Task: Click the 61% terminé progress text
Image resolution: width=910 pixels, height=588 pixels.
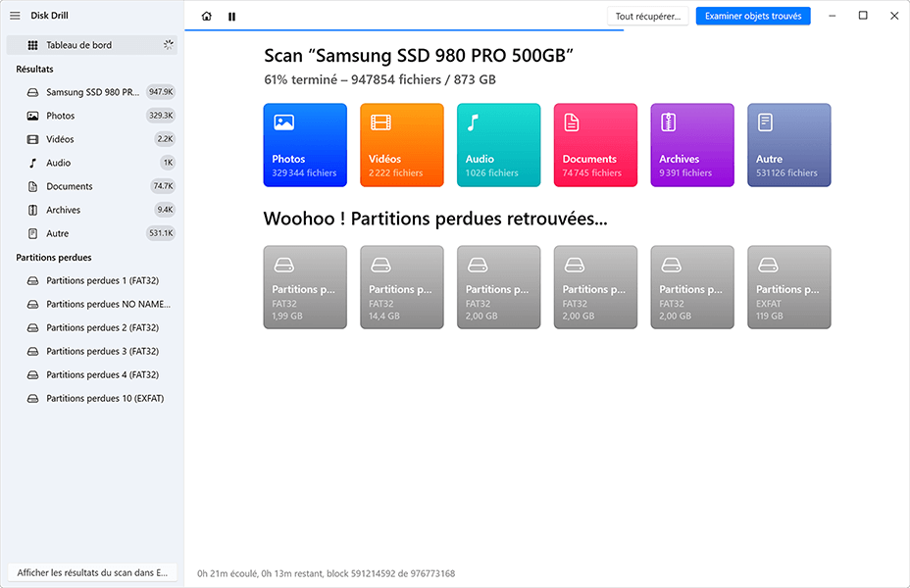Action: [379, 79]
